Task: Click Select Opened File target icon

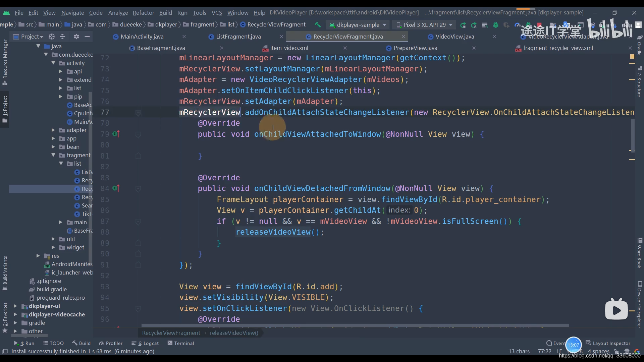Action: pos(51,37)
